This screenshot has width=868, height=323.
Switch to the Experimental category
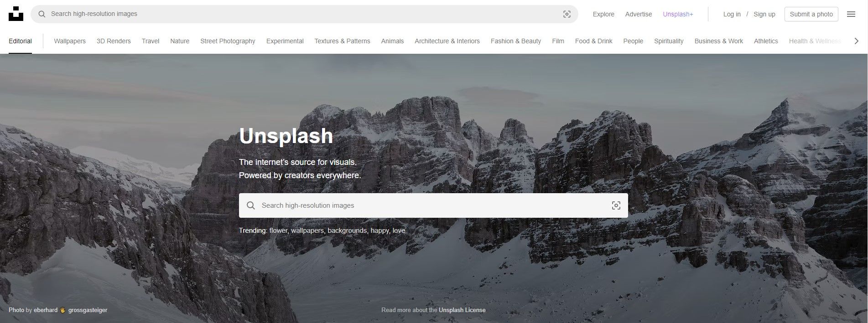pos(285,41)
